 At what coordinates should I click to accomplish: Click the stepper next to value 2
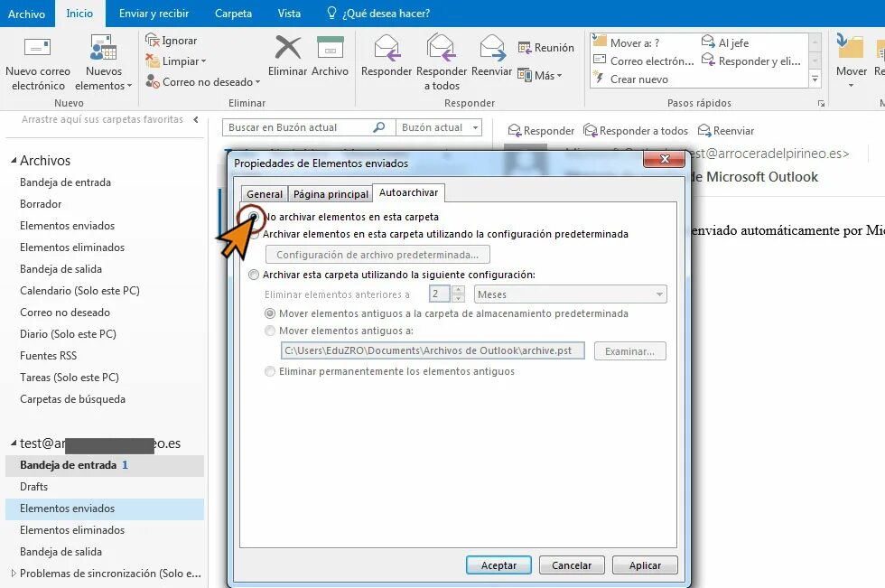[459, 294]
